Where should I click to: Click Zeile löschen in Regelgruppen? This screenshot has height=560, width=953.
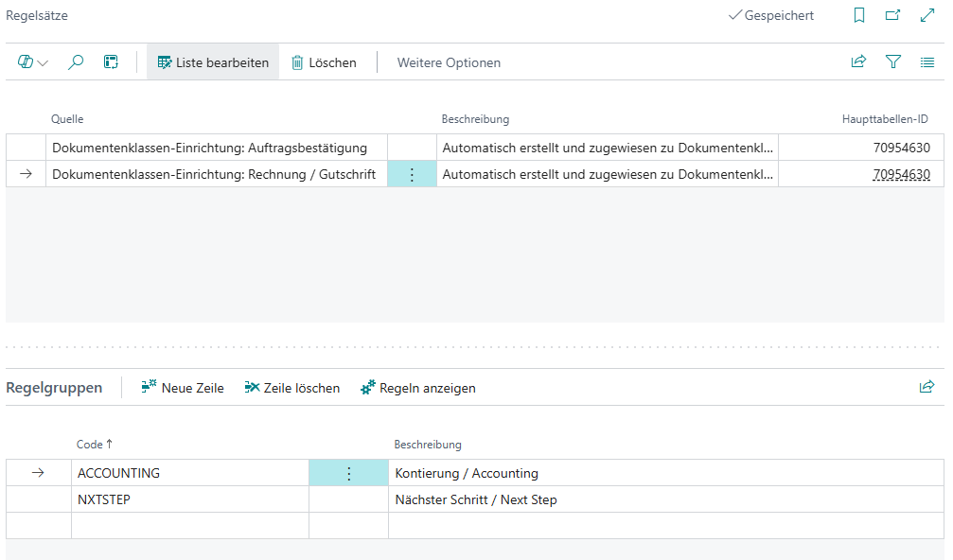click(291, 388)
